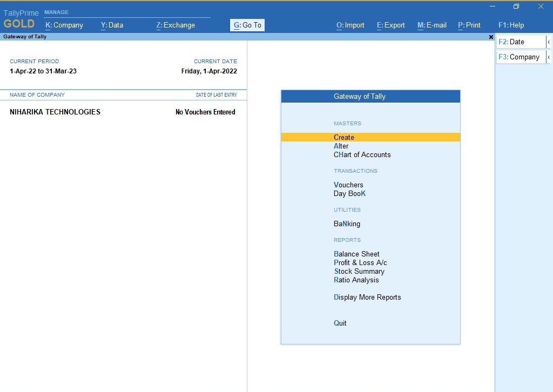Viewport: 553px width, 392px height.
Task: Open the O: Import menu
Action: [x=350, y=25]
